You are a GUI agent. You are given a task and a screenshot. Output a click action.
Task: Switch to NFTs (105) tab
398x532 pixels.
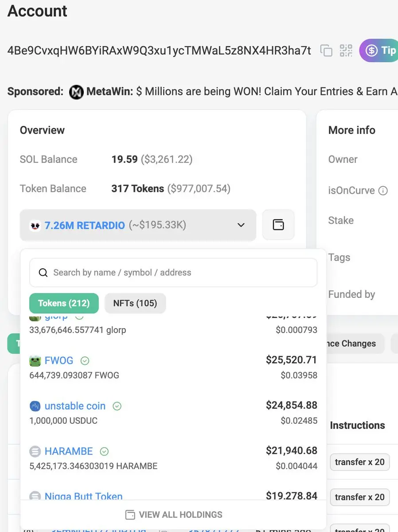click(135, 303)
